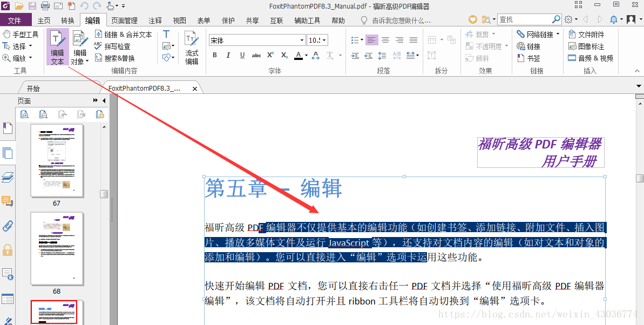
Task: Open the security lock panel
Action: pos(8,250)
